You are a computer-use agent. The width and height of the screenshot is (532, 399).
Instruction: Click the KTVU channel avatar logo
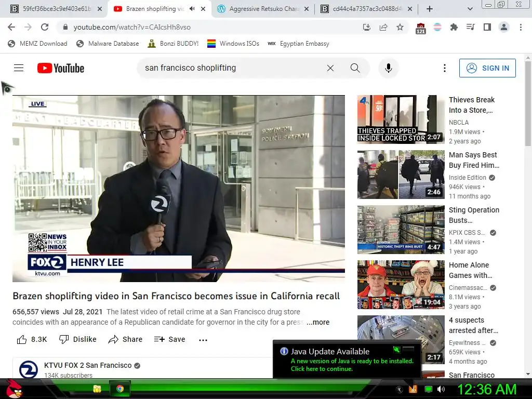coord(29,369)
